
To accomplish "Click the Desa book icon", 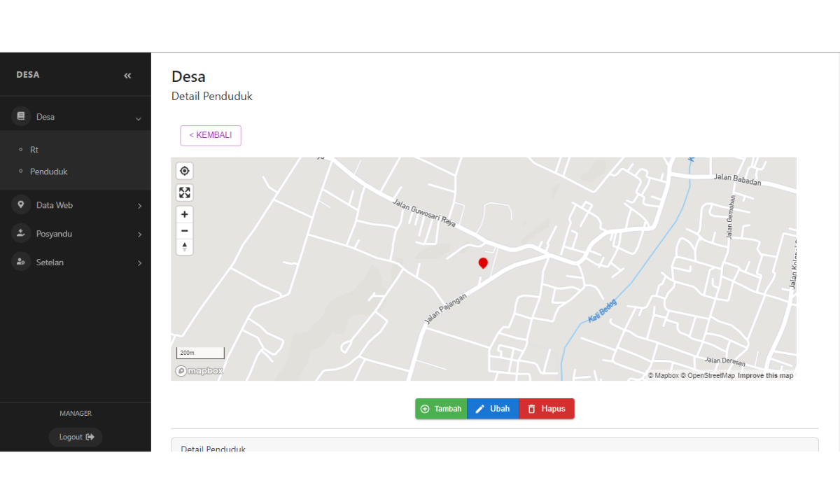I will (x=21, y=117).
